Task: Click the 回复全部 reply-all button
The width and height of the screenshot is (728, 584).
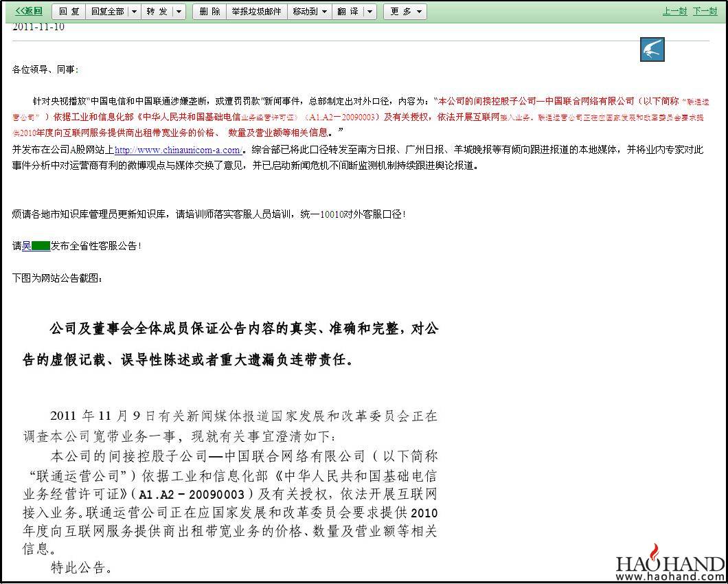Action: tap(106, 12)
